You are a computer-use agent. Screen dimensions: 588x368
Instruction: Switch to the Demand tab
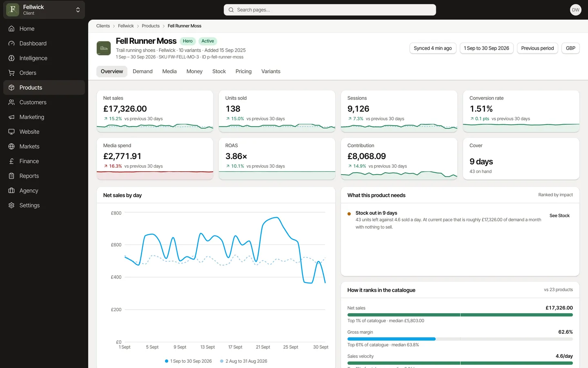click(x=143, y=72)
